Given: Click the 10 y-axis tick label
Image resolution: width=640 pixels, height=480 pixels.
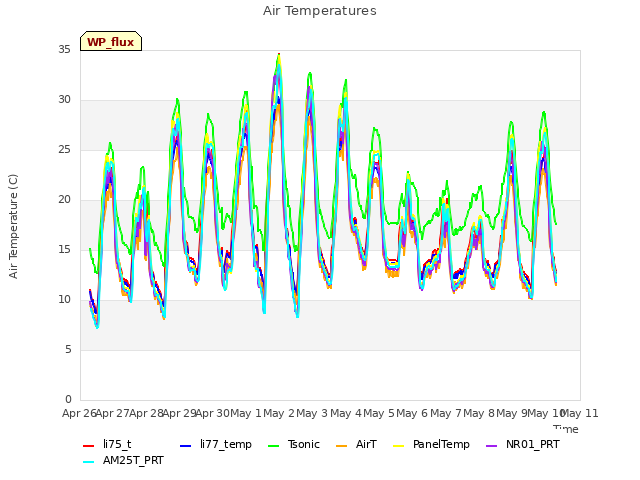Looking at the screenshot, I should [x=64, y=300].
